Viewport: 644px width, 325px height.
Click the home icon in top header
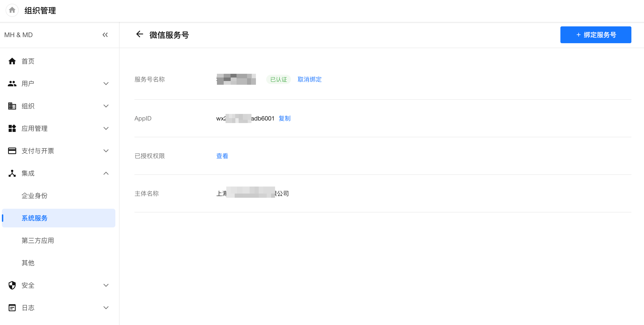(12, 10)
